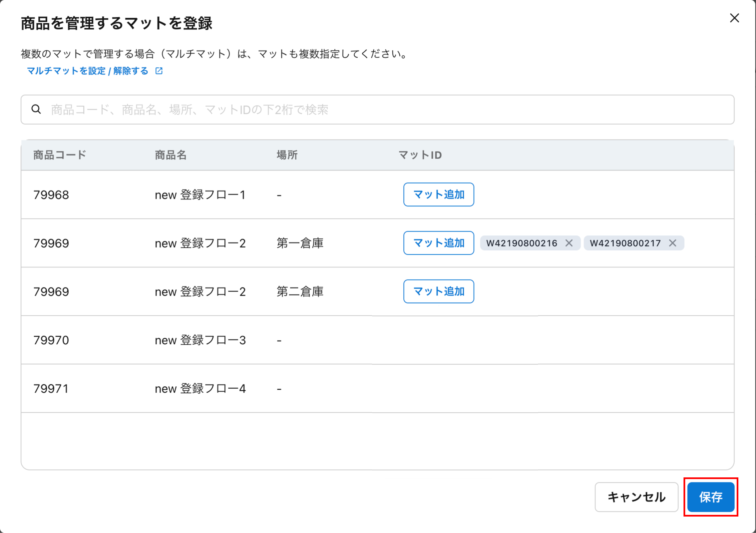This screenshot has height=533, width=756.
Task: Click the new 登録フロー4 product name
Action: pos(200,389)
